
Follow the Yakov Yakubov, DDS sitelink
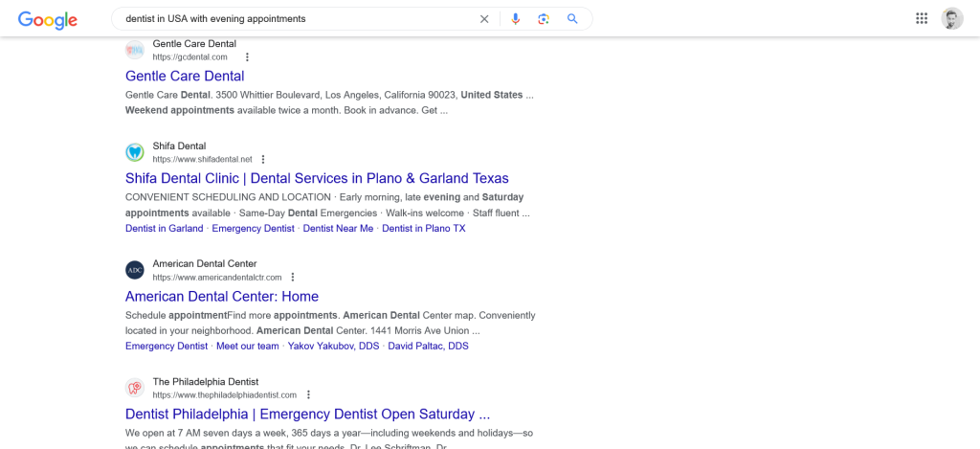(333, 346)
